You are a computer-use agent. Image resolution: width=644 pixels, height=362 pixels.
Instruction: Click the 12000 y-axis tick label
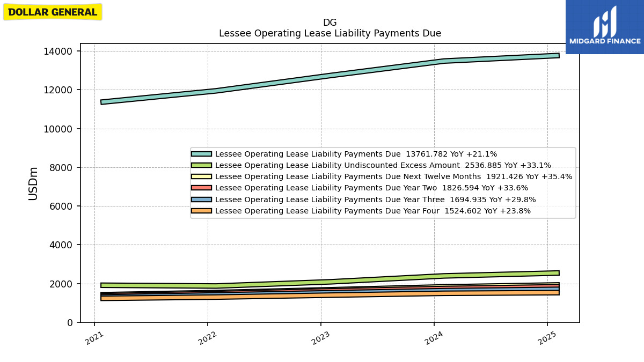59,90
